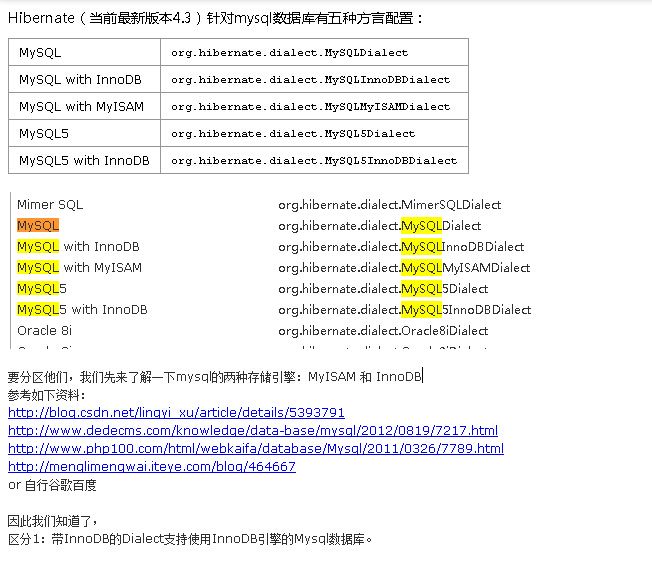Click highlighted 'org.hibernate.dialect.MySQLInnoDBDialect' in the lower list
The image size is (652, 561).
point(401,247)
